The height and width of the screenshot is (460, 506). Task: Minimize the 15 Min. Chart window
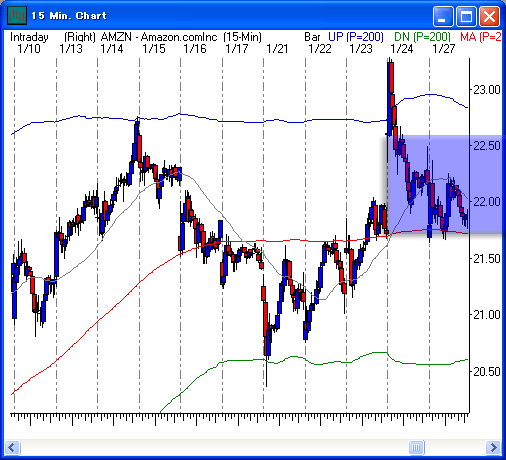click(443, 16)
